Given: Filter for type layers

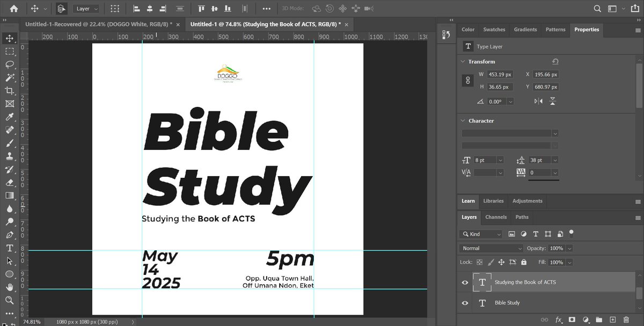Looking at the screenshot, I should pyautogui.click(x=536, y=234).
